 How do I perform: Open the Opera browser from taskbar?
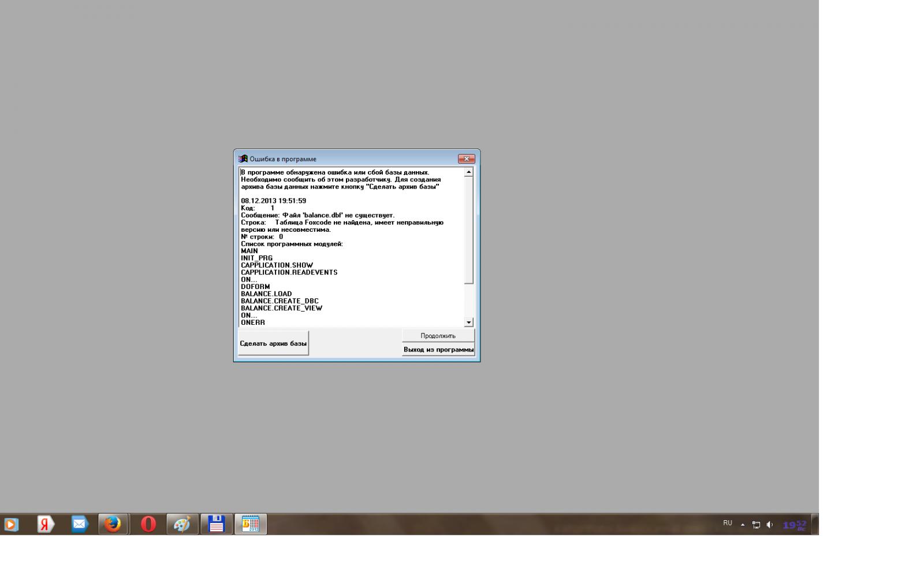[148, 524]
